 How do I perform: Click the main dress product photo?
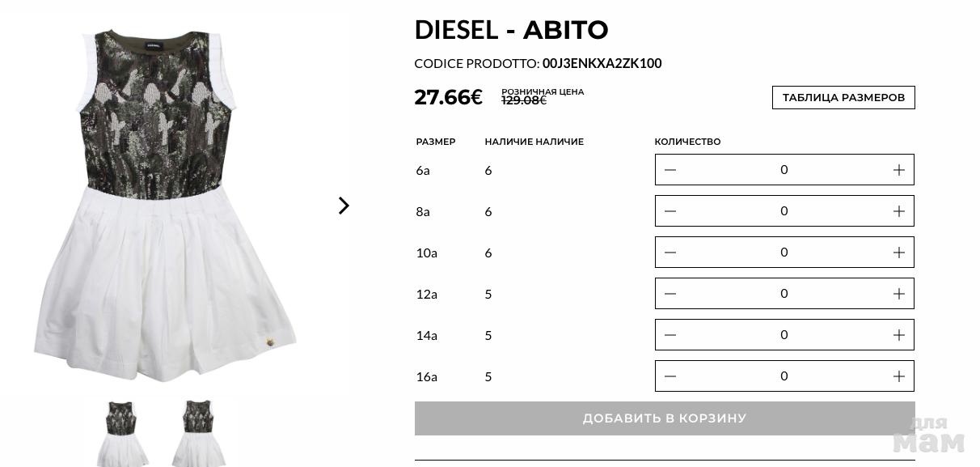click(x=164, y=206)
